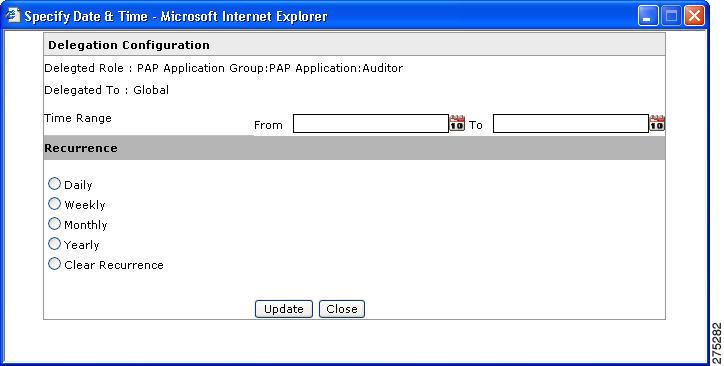The height and width of the screenshot is (366, 724).
Task: Select the Yearly recurrence option
Action: click(54, 244)
